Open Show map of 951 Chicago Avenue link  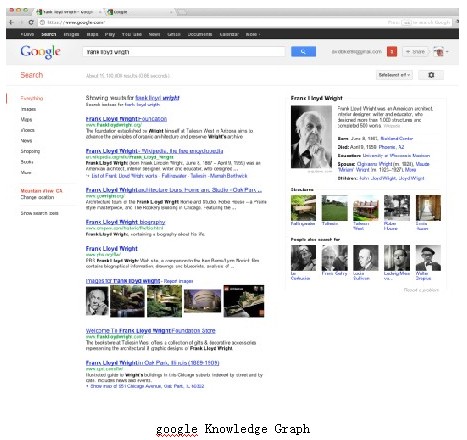tap(147, 386)
